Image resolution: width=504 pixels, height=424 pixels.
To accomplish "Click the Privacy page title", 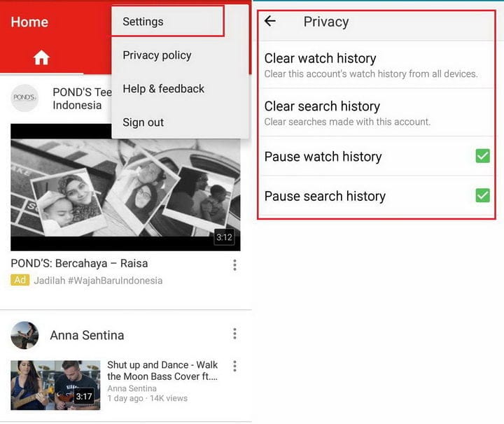I will [x=326, y=22].
